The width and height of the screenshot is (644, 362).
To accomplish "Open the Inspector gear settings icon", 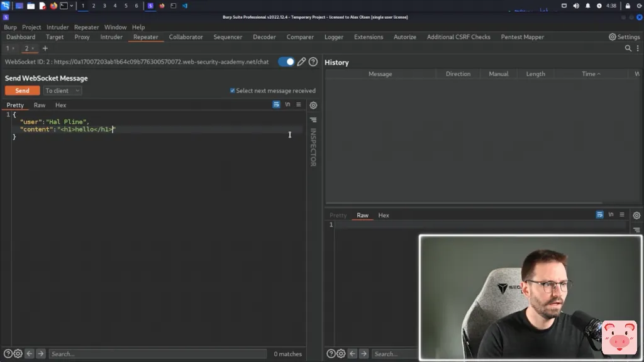I will (x=313, y=105).
